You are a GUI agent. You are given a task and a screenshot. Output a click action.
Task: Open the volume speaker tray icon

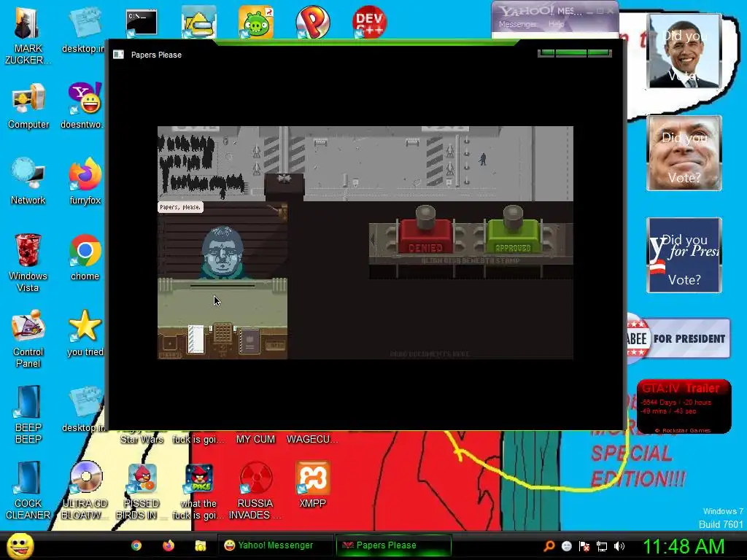pyautogui.click(x=619, y=546)
